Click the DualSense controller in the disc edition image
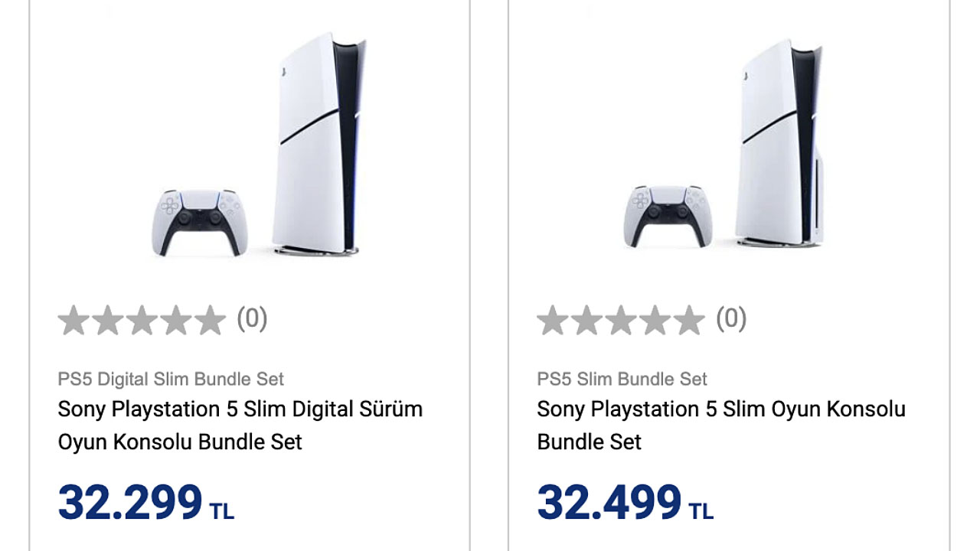This screenshot has width=980, height=551. pos(668,217)
